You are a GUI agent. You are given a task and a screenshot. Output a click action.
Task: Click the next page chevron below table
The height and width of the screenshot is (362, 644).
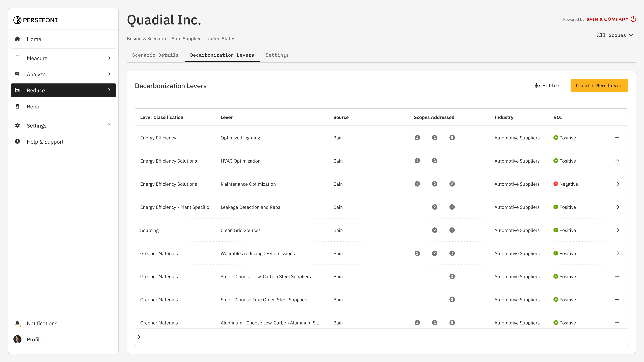139,337
